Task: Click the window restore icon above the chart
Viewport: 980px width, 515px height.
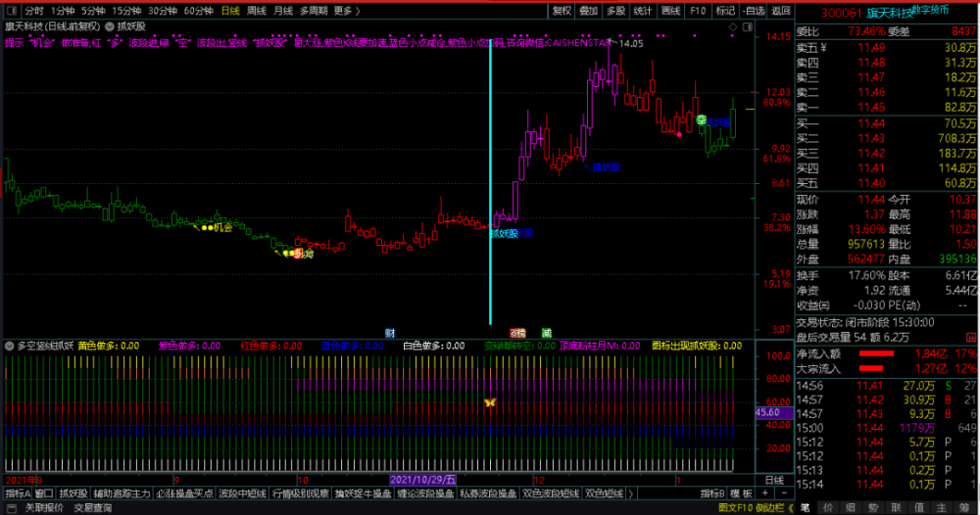Action: (747, 26)
